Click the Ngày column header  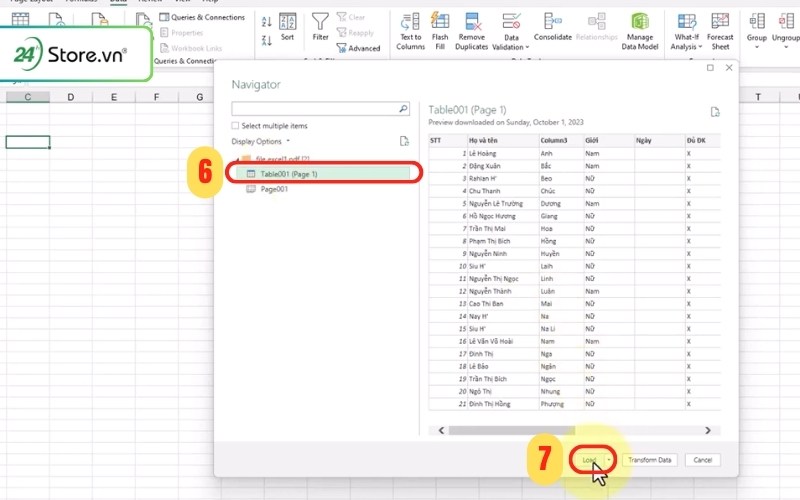[660, 140]
